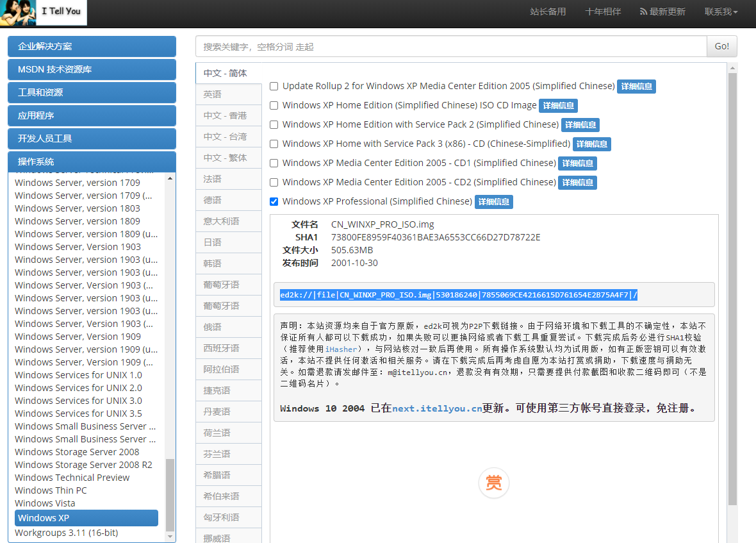Click the orange 赏 reward icon
756x543 pixels.
click(493, 483)
